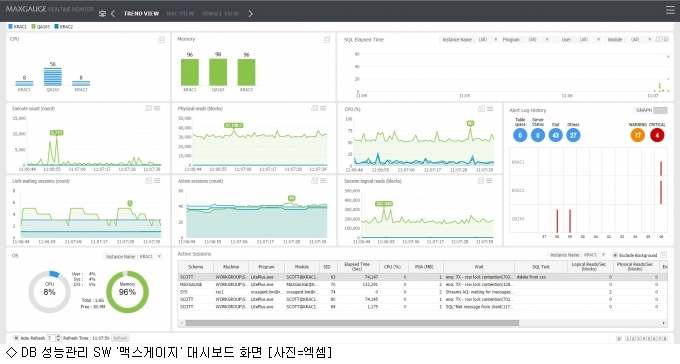Click the monitor icon beside REALTIME MONITOR
The height and width of the screenshot is (364, 680).
[102, 13]
